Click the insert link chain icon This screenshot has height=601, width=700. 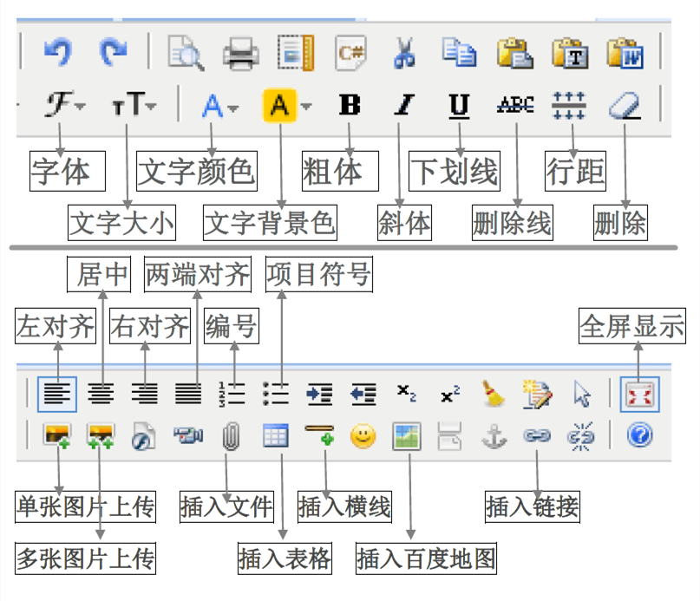pos(537,435)
